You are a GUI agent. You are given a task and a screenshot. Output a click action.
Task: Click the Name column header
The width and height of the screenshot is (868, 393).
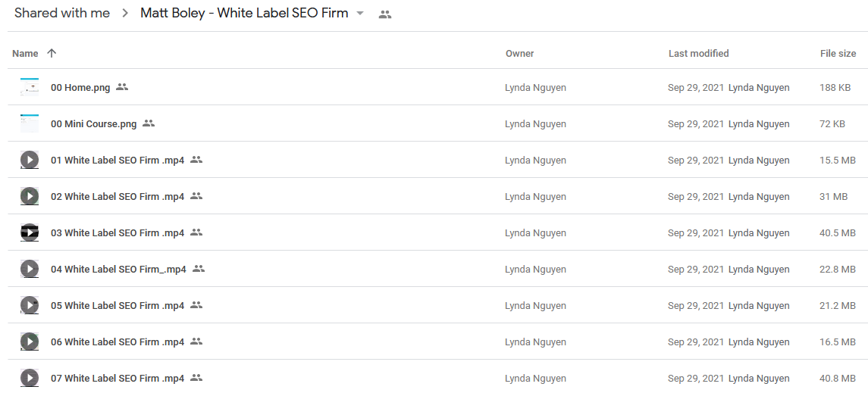(x=25, y=54)
